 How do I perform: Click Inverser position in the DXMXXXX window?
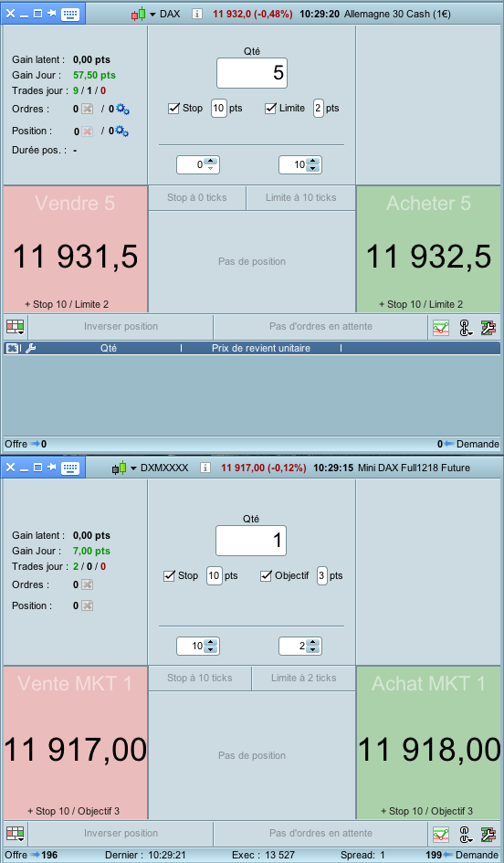tap(121, 833)
